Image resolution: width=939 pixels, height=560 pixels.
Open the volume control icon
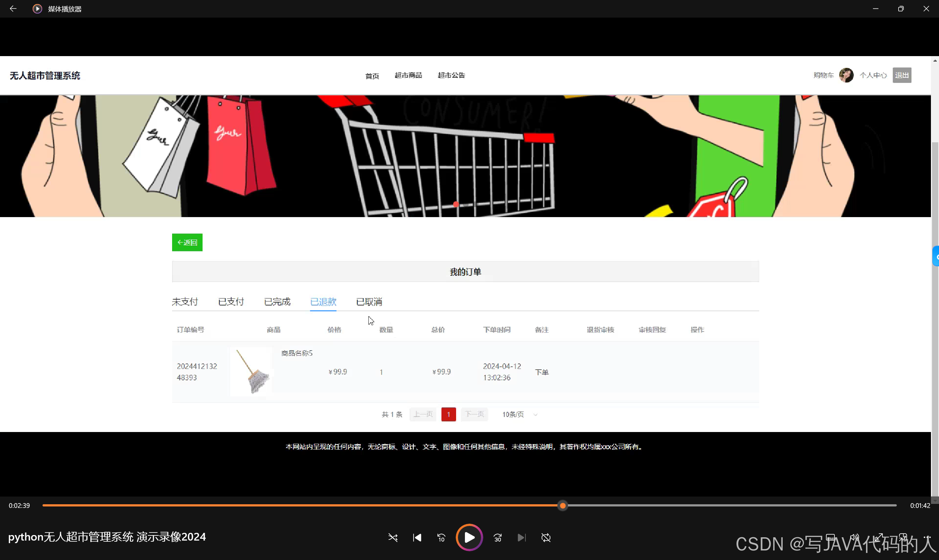click(x=855, y=537)
